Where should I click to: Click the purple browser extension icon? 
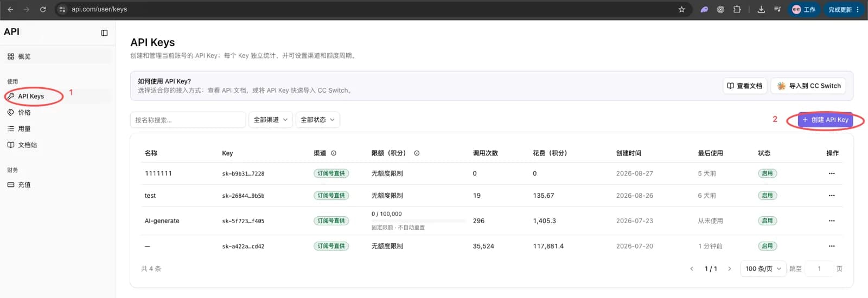[x=704, y=9]
